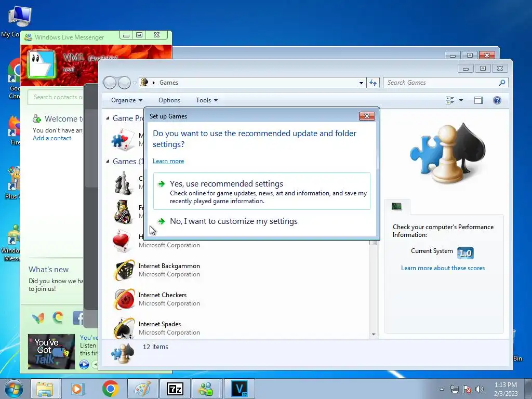The image size is (532, 399).
Task: Click the scroll down arrow of games list
Action: (373, 335)
